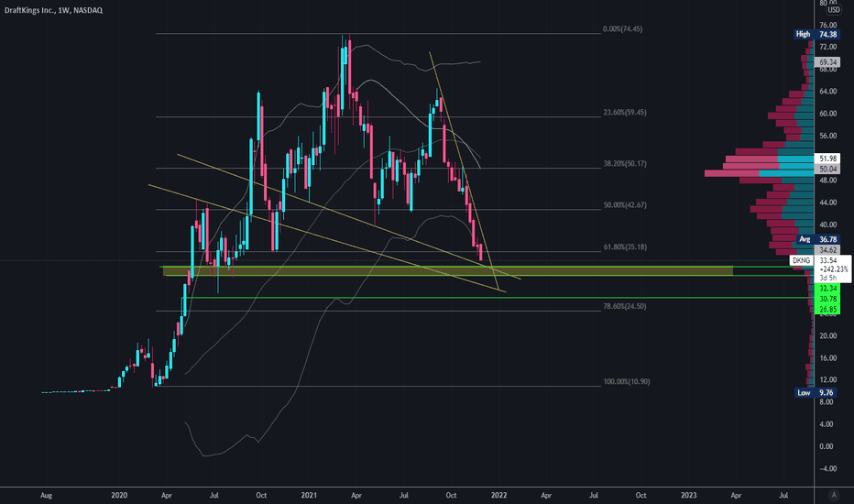The image size is (854, 504).
Task: Select the 23.60%(59.45) Fibonacci label
Action: (625, 112)
